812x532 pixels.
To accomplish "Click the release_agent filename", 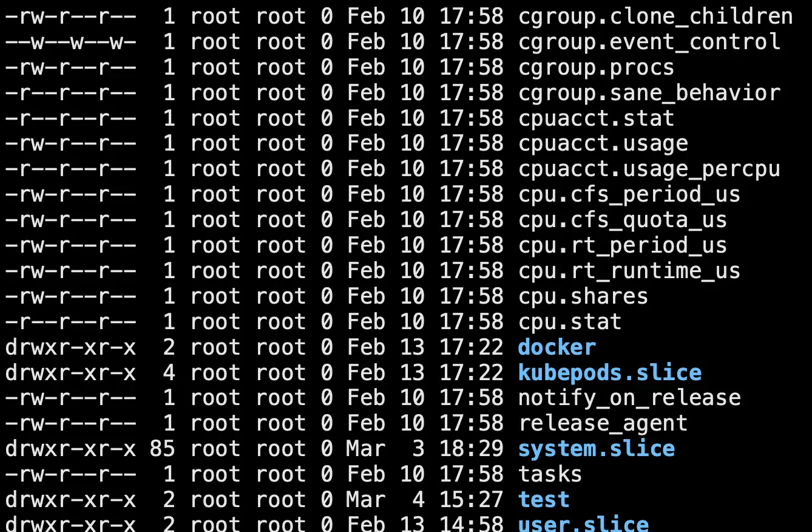I will click(603, 424).
